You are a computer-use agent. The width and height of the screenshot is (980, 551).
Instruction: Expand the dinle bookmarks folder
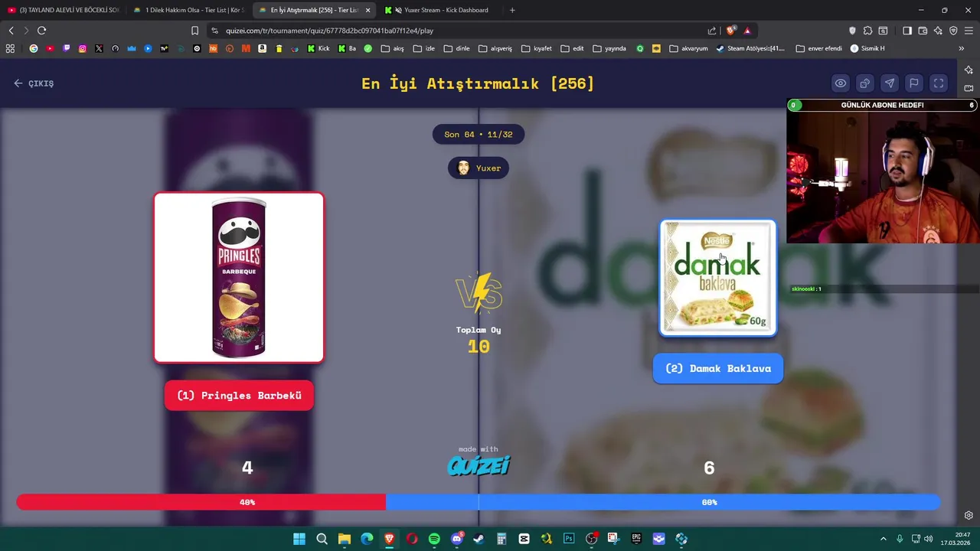tap(456, 48)
